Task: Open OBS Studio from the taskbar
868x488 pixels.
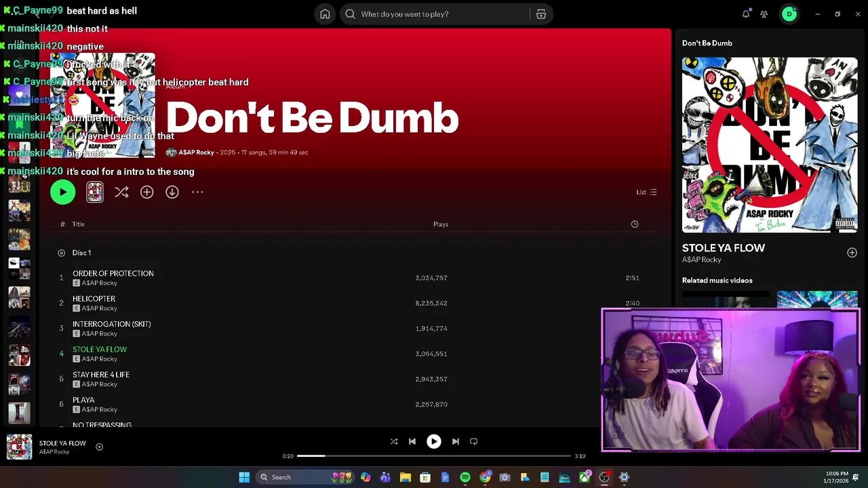Action: click(604, 477)
